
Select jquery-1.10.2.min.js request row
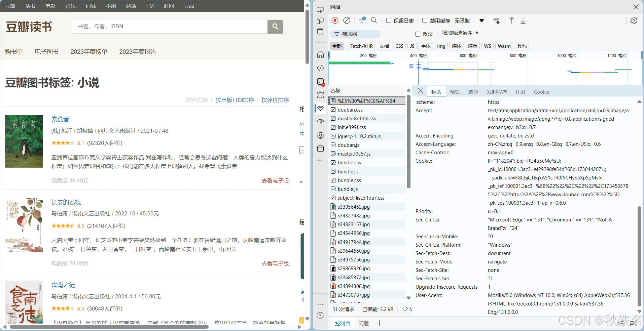367,136
